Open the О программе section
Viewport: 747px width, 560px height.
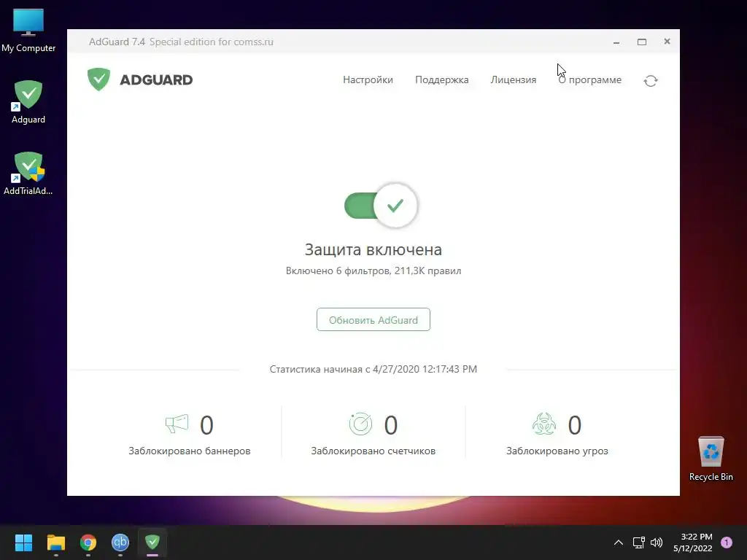pos(589,80)
